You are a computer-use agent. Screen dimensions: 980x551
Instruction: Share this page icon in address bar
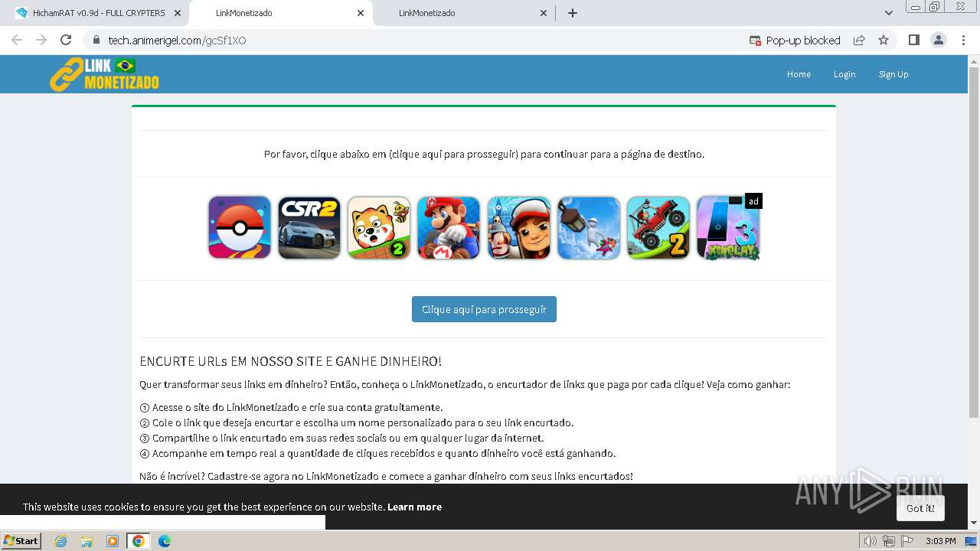point(859,41)
